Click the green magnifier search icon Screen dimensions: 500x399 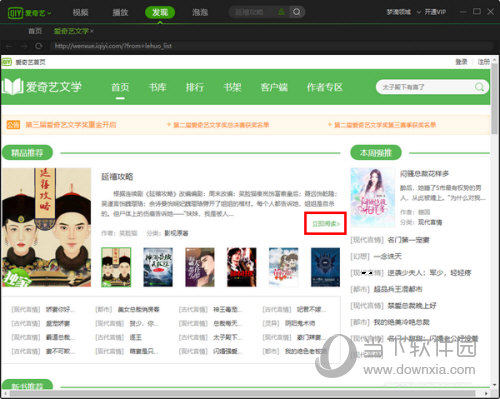480,87
